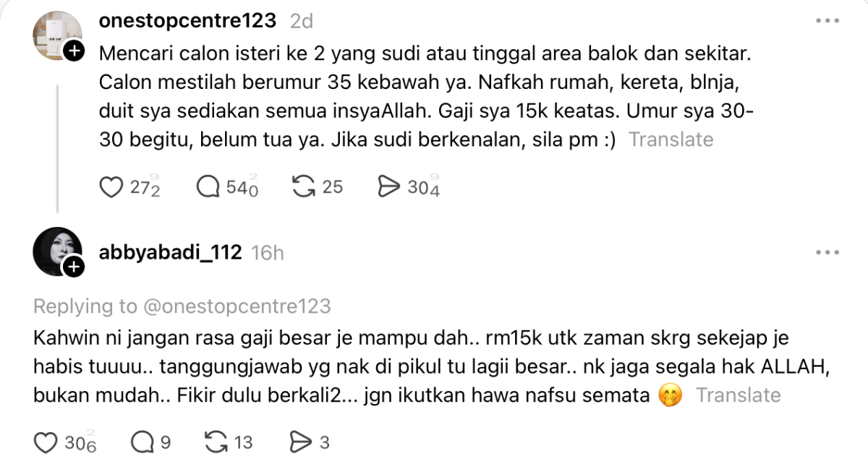Translate the onestopcentre123 post
The width and height of the screenshot is (868, 469).
pos(671,139)
